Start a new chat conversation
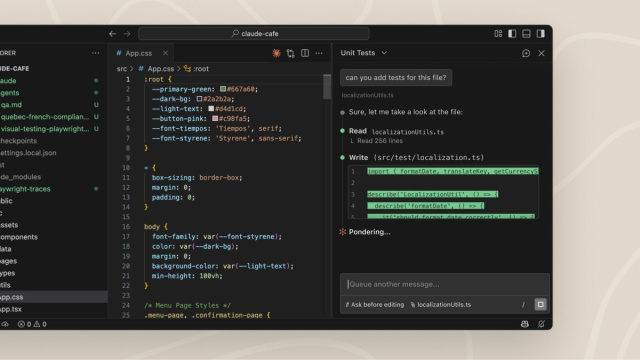Screen dimensions: 640x360 tap(526, 53)
